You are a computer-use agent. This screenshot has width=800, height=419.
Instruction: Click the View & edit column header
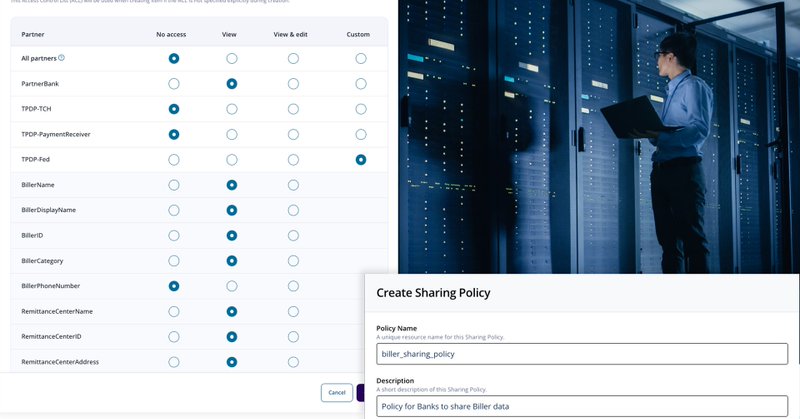290,34
